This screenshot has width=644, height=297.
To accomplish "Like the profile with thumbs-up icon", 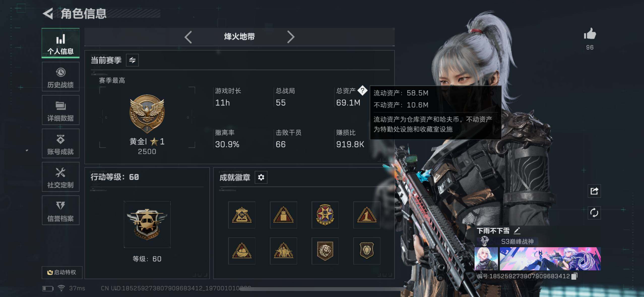I will (x=590, y=34).
